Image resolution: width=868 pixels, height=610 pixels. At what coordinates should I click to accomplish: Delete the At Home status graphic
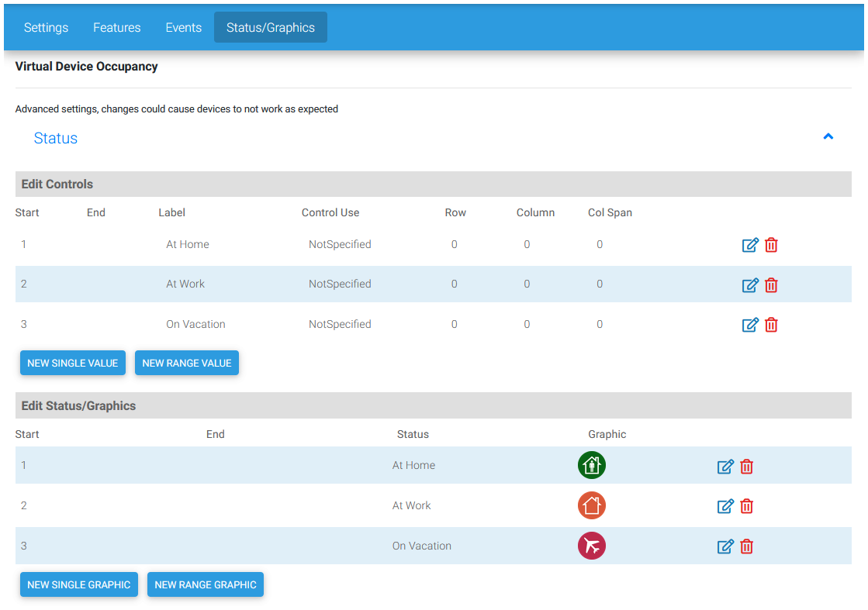pyautogui.click(x=746, y=467)
